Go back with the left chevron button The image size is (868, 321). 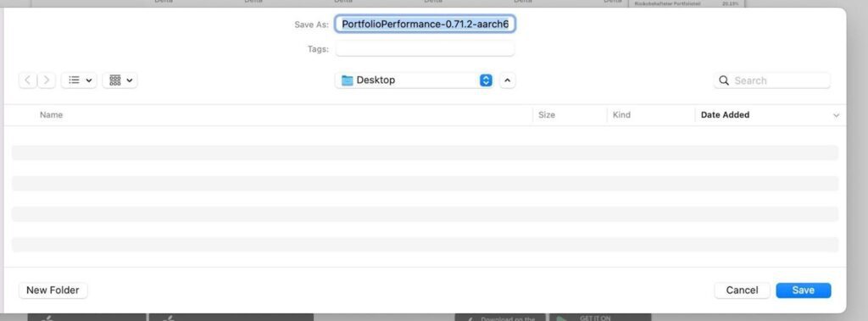point(28,80)
